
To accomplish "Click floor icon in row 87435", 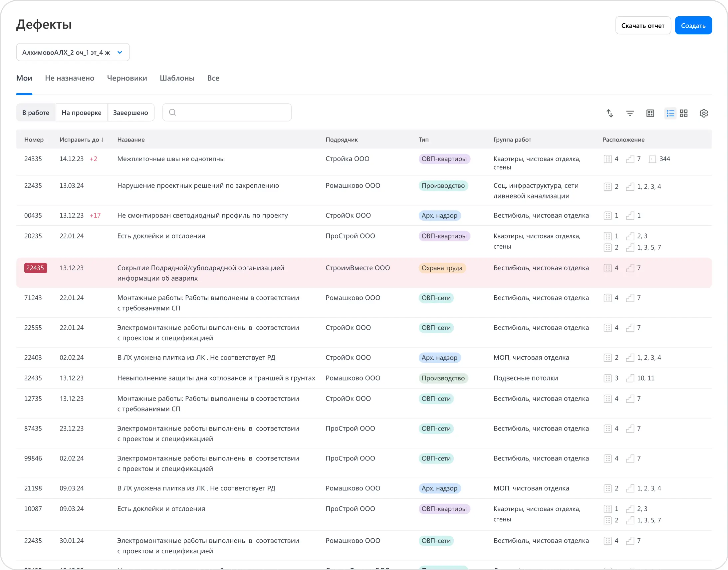I will 630,428.
